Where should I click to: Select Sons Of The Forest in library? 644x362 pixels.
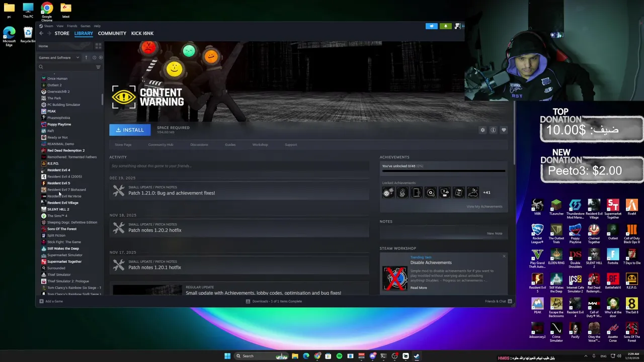(61, 229)
